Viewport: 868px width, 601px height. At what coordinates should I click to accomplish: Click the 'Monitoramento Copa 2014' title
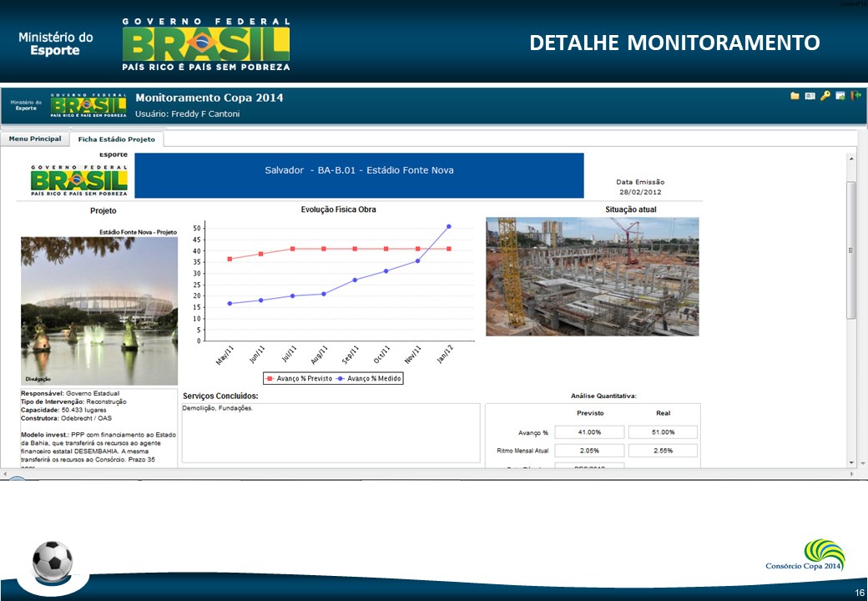pos(209,98)
